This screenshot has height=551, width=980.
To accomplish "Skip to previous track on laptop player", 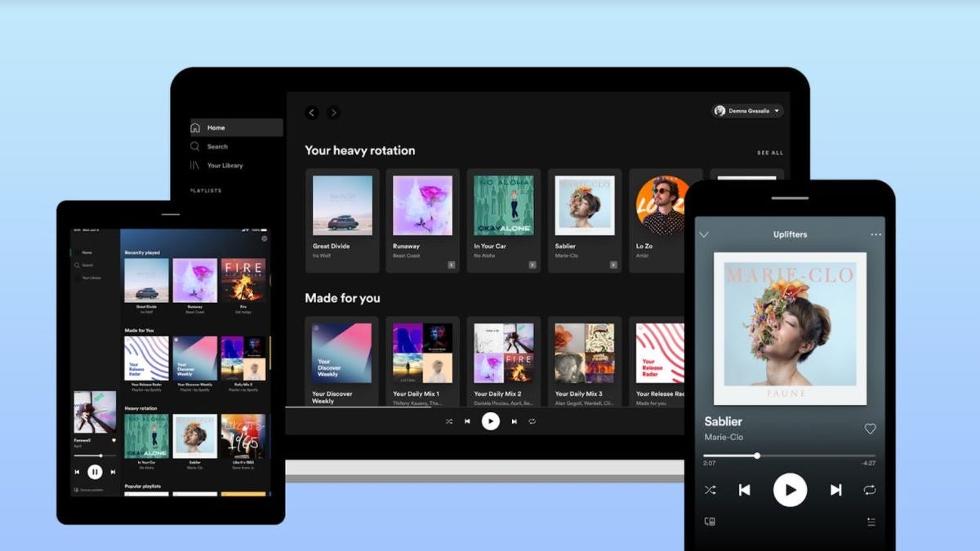I will (467, 421).
